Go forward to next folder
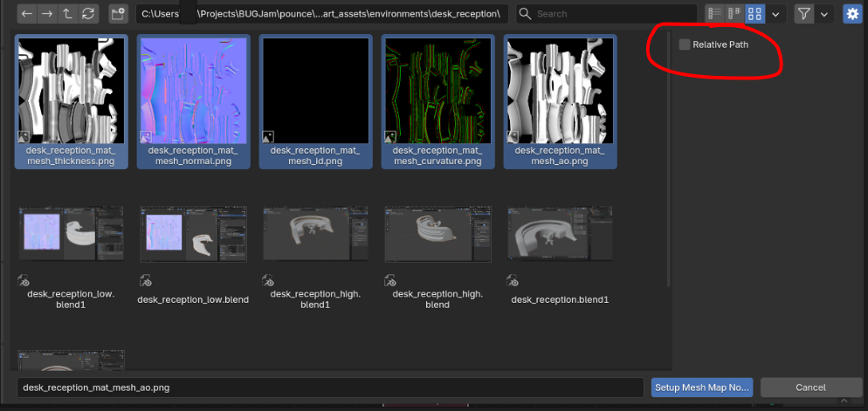This screenshot has width=868, height=411. tap(47, 14)
